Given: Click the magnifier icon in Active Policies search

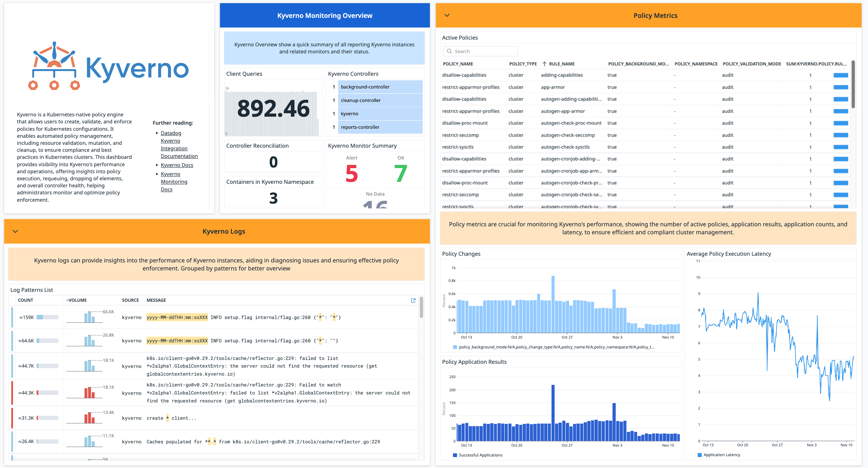Looking at the screenshot, I should 449,51.
